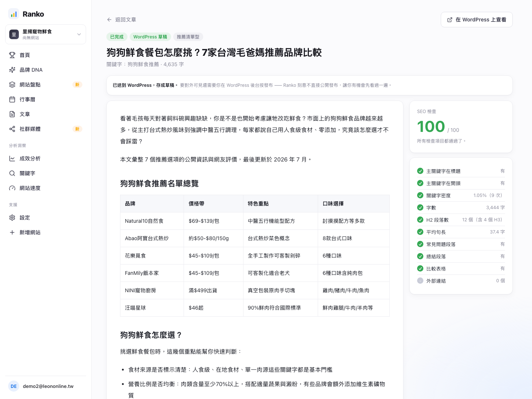This screenshot has width=532, height=399.
Task: Open 網站盤點 in the sidebar
Action: pyautogui.click(x=46, y=85)
